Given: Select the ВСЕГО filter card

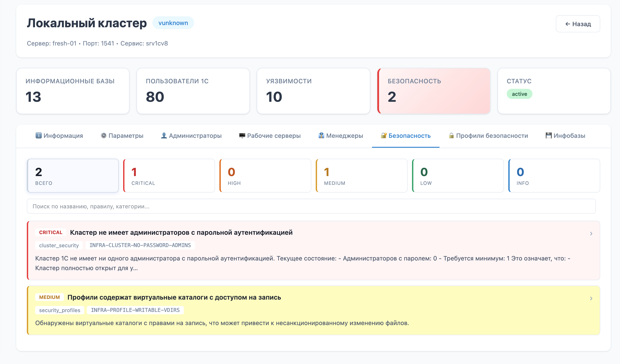Looking at the screenshot, I should tap(73, 175).
